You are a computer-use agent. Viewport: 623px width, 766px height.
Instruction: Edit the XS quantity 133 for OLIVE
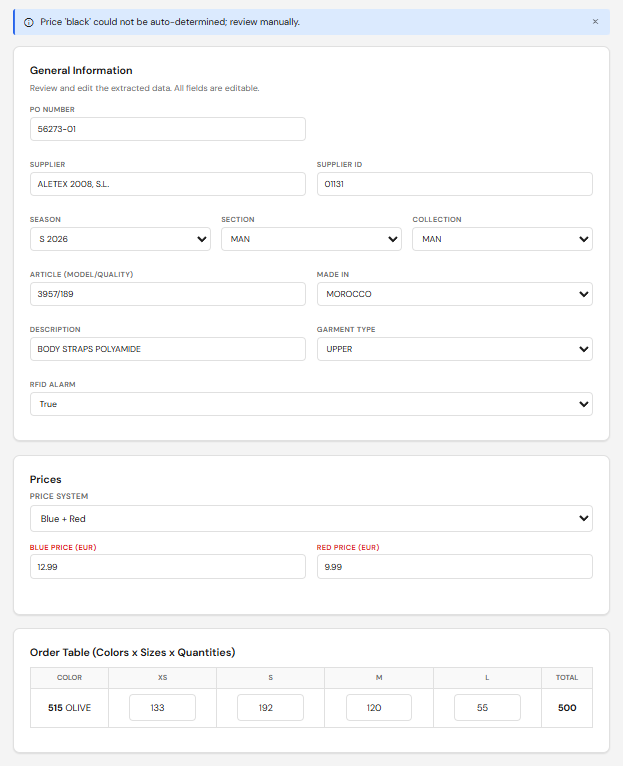(x=162, y=707)
